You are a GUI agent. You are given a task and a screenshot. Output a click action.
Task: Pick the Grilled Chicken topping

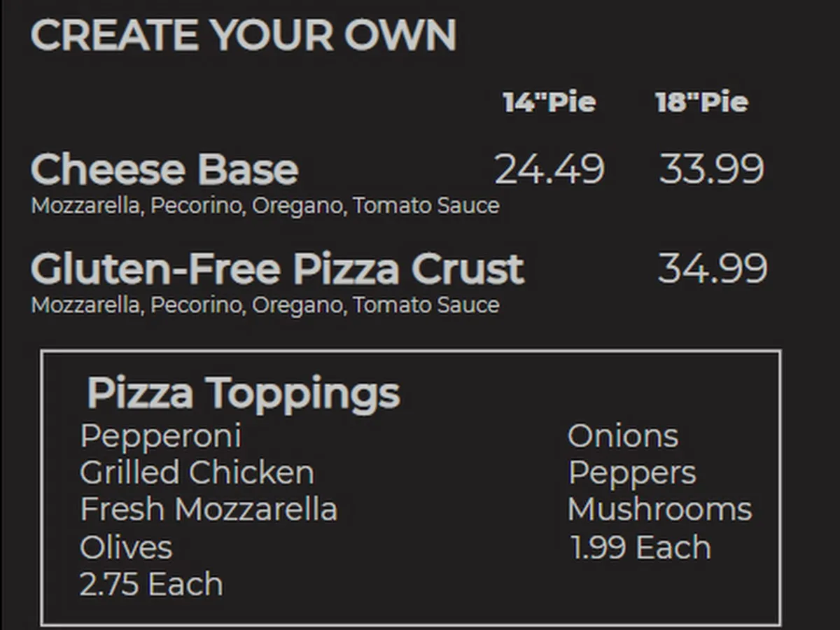click(197, 473)
